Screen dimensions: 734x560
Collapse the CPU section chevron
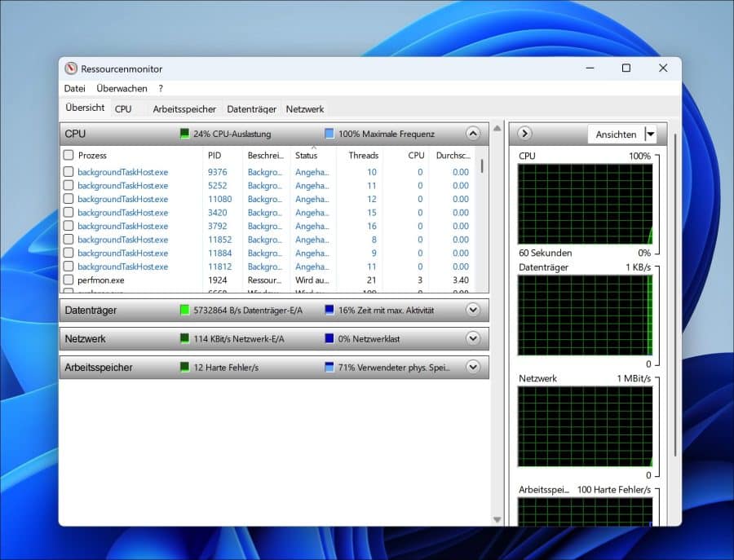[473, 134]
